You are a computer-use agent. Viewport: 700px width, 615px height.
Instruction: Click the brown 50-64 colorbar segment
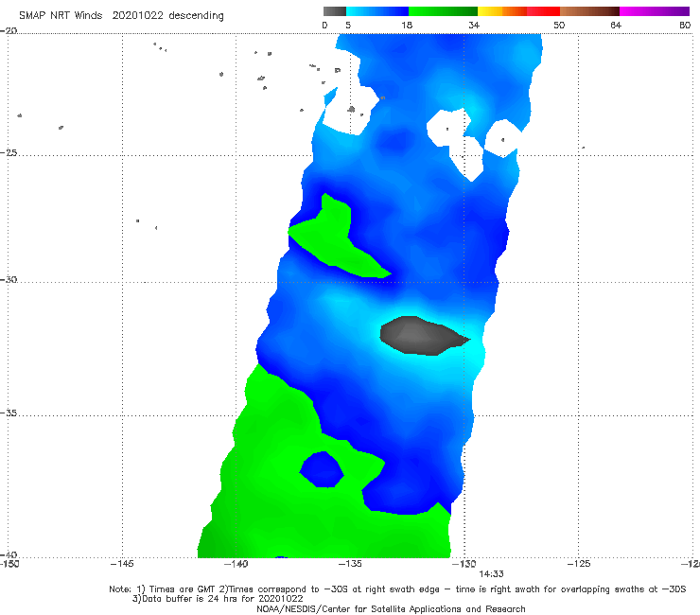point(589,11)
